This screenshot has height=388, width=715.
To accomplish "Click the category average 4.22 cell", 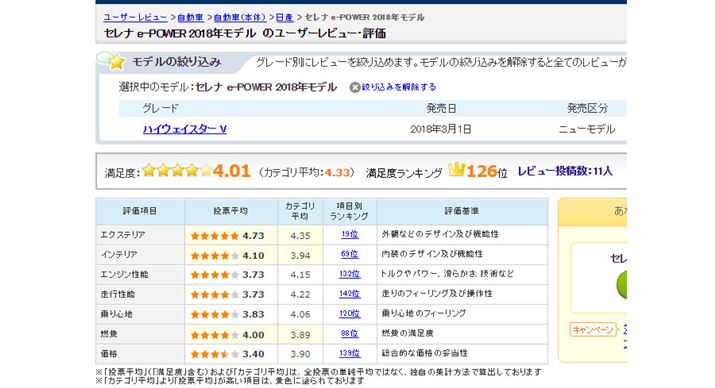I will click(x=300, y=295).
